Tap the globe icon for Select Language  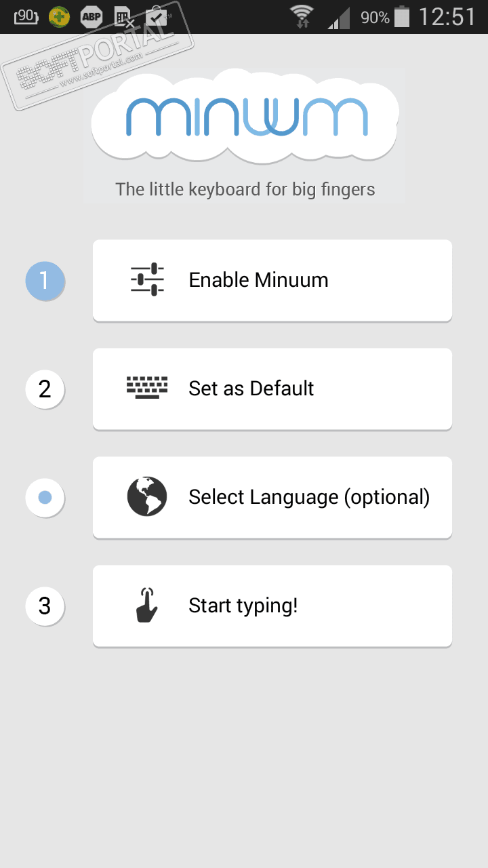pos(147,497)
